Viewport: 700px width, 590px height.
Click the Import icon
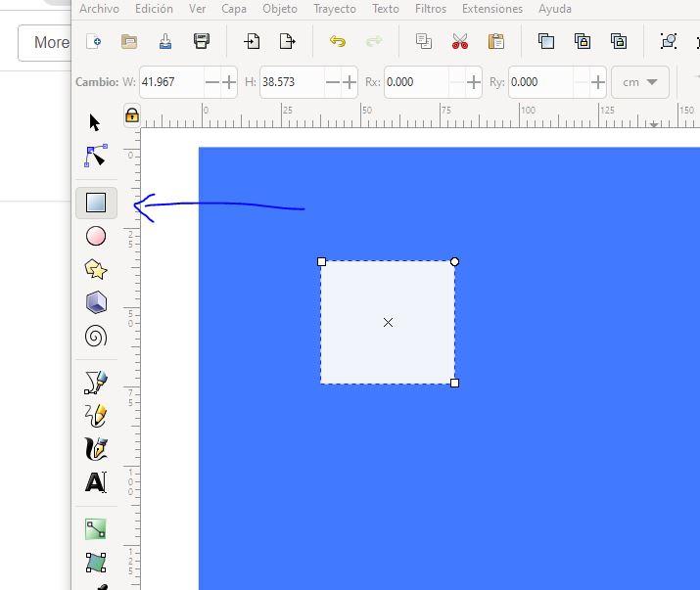(x=252, y=41)
